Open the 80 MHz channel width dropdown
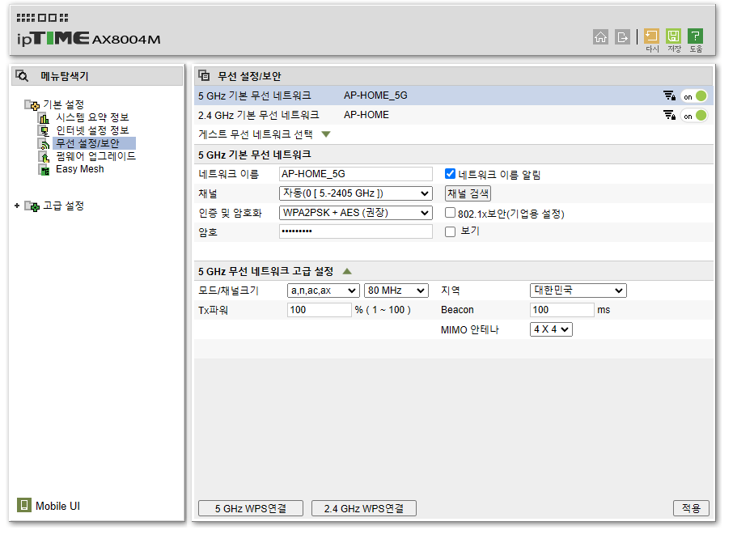Screen dimensions: 754x560 pyautogui.click(x=396, y=291)
